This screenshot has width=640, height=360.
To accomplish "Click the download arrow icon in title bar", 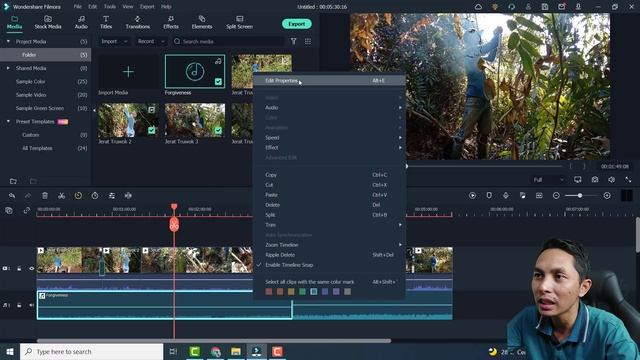I will coord(578,7).
